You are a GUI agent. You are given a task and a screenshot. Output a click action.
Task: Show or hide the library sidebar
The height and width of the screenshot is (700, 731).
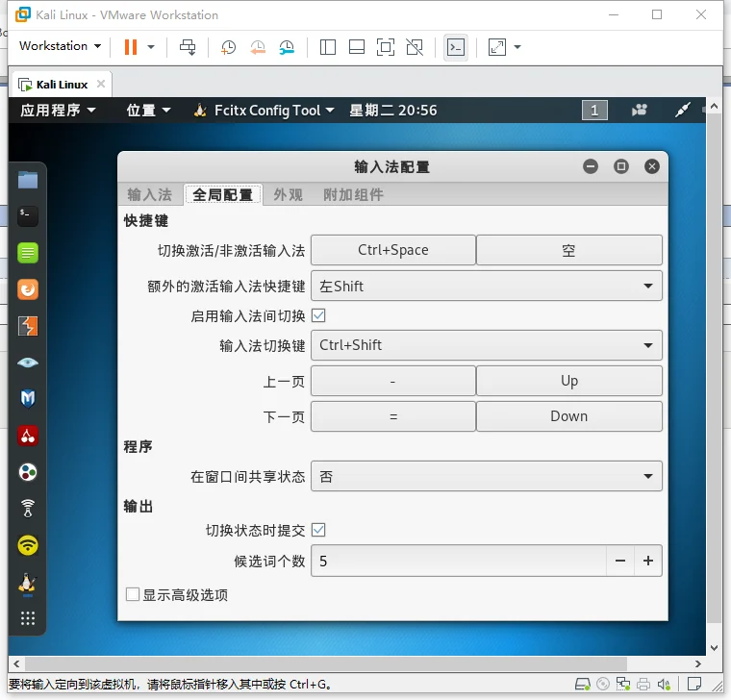(328, 46)
